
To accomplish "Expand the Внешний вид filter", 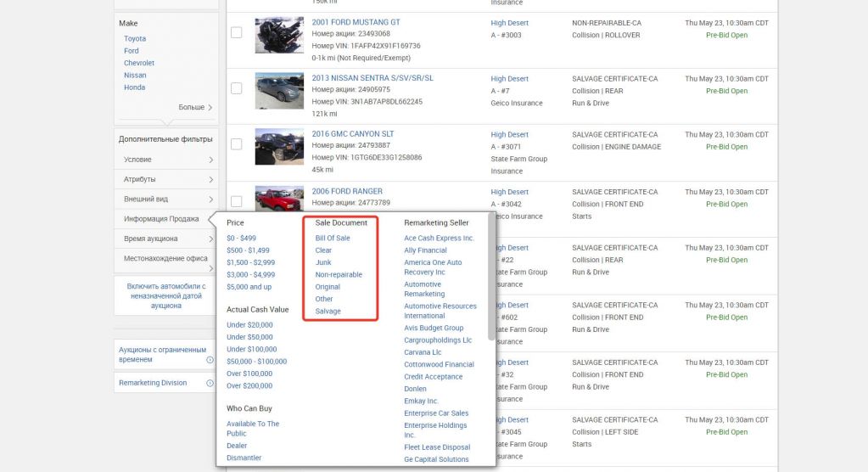I will pos(166,199).
